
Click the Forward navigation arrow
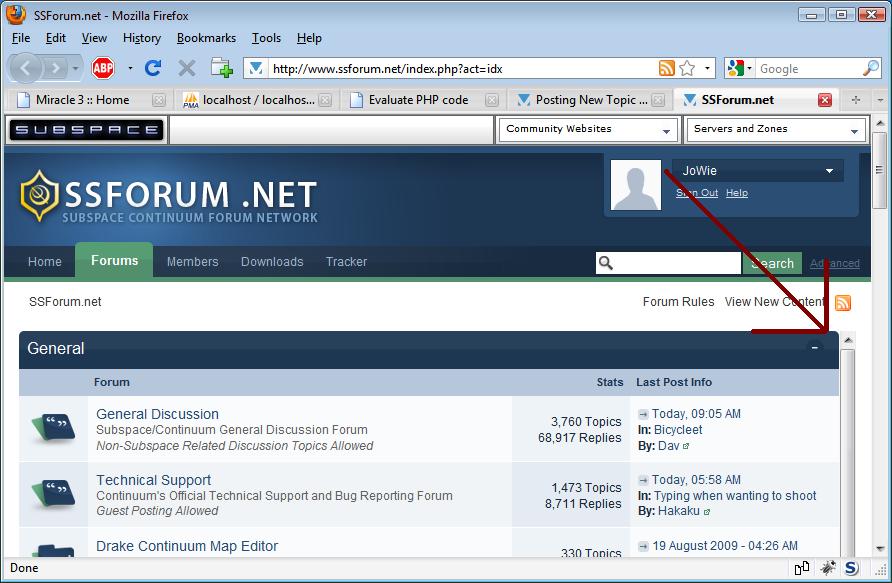(x=55, y=69)
